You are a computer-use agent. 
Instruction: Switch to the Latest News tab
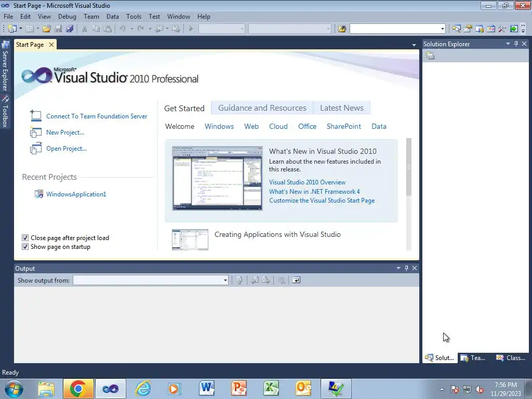pyautogui.click(x=342, y=108)
